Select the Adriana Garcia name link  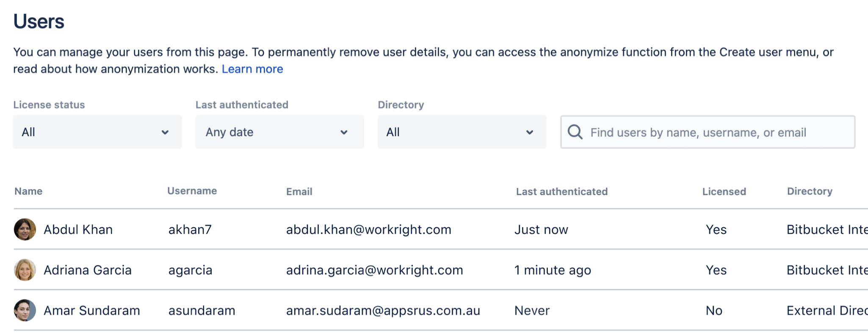click(88, 270)
